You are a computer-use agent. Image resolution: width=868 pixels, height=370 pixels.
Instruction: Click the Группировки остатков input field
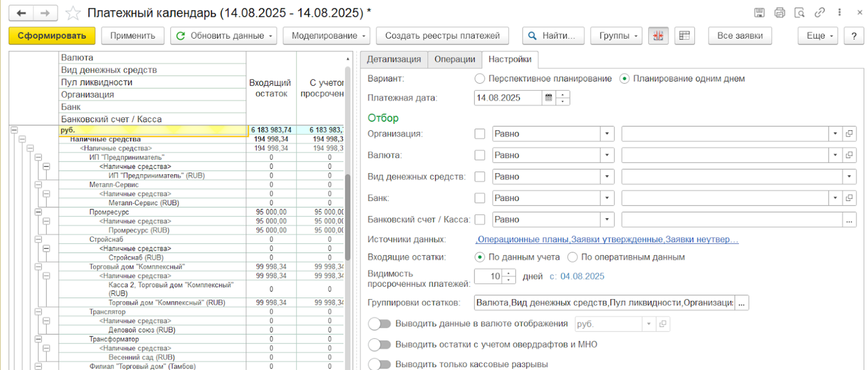pos(604,303)
